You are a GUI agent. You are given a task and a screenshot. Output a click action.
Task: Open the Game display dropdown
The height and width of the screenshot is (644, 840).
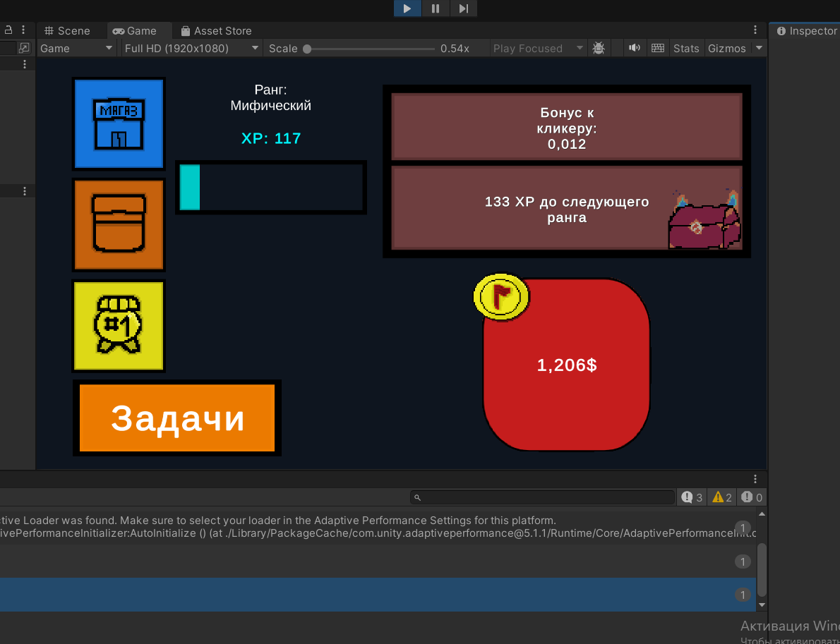tap(77, 49)
